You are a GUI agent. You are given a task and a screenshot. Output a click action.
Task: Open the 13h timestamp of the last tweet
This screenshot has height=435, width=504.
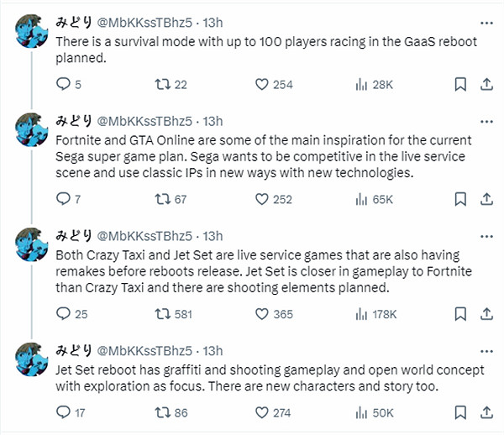coord(213,350)
